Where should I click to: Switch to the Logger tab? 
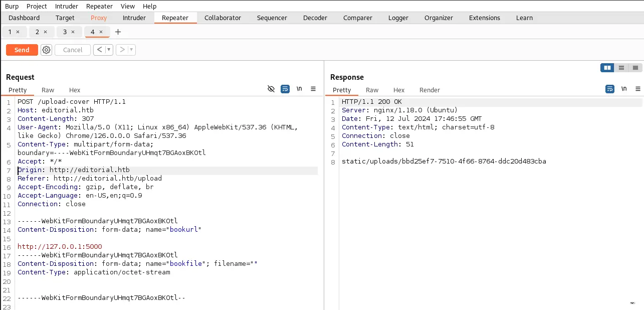coord(398,18)
